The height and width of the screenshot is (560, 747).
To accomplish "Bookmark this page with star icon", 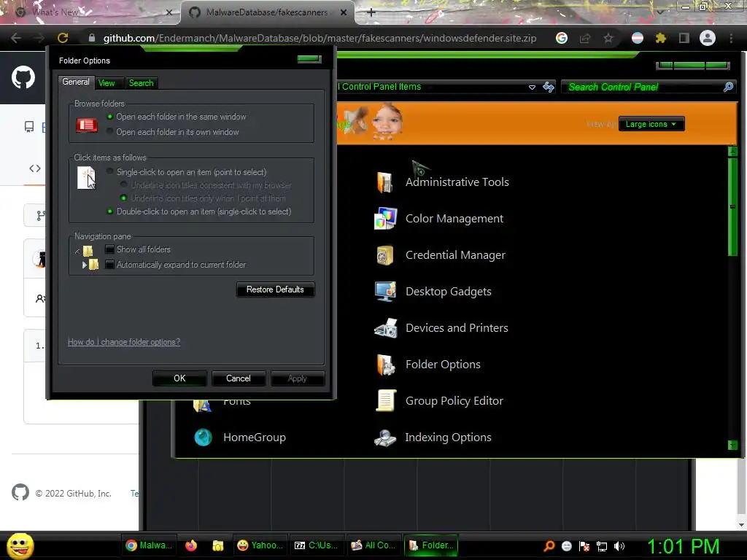I will pos(608,38).
